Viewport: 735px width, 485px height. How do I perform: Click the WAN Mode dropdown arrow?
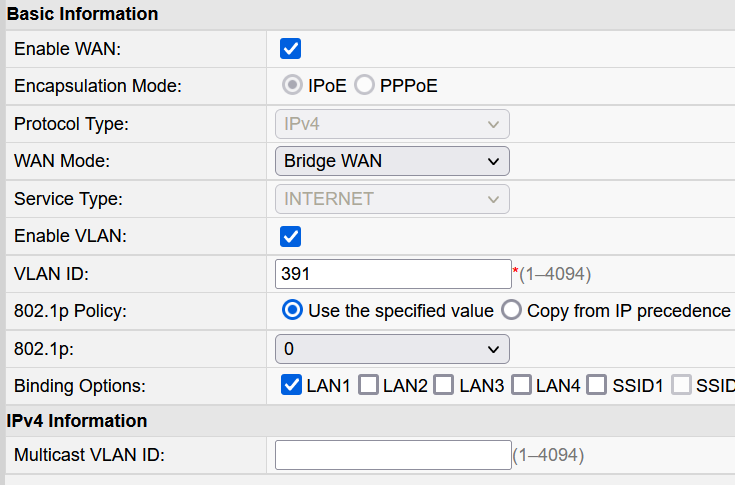[493, 162]
